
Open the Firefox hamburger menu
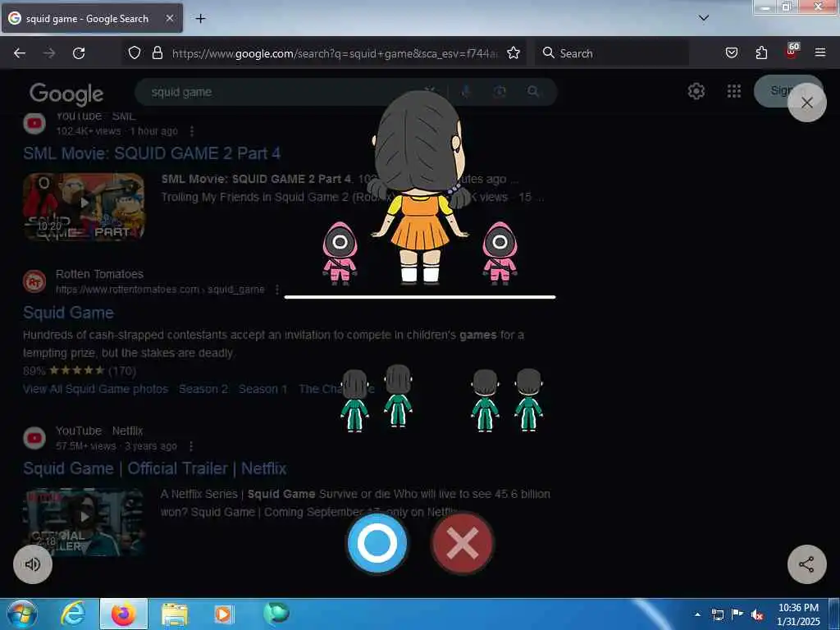(820, 52)
